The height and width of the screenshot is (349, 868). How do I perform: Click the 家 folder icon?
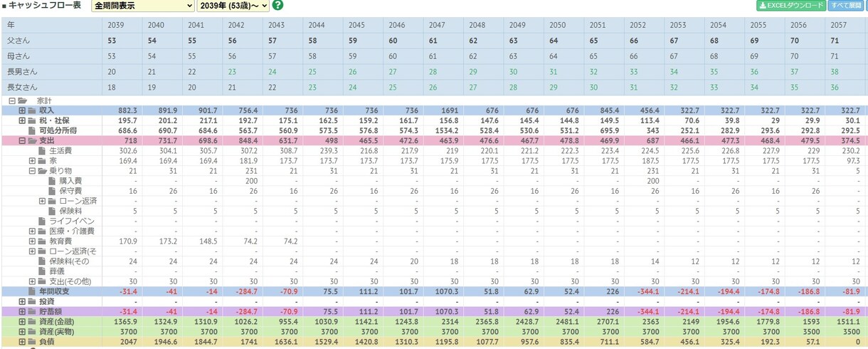[42, 161]
